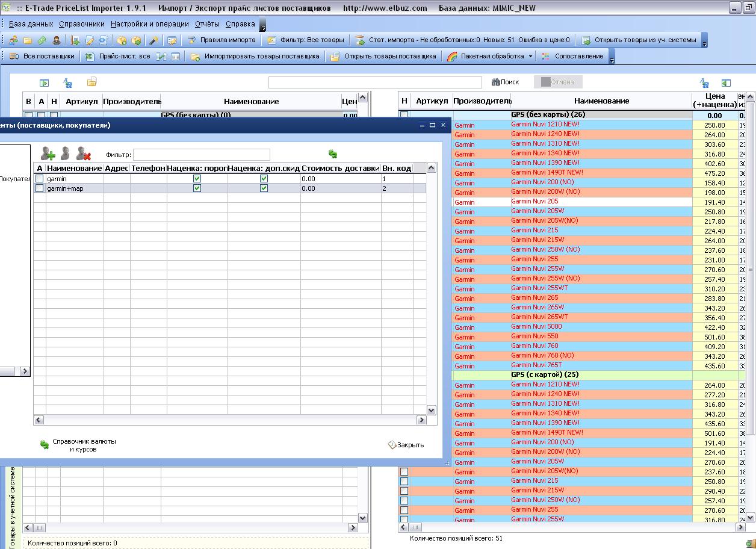Viewport: 756px width, 549px height.
Task: Click into the main search text field
Action: pos(375,82)
